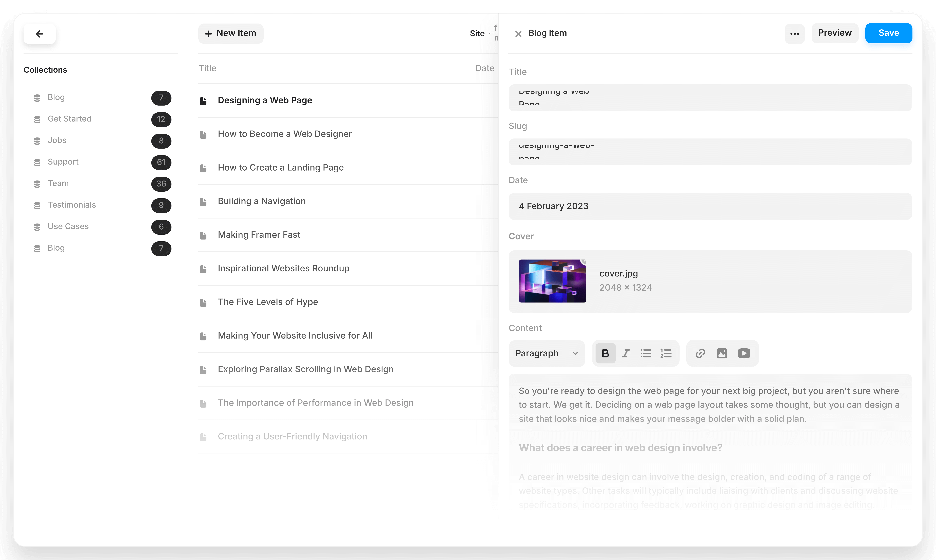Click the cover.jpg thumbnail

[x=552, y=281]
